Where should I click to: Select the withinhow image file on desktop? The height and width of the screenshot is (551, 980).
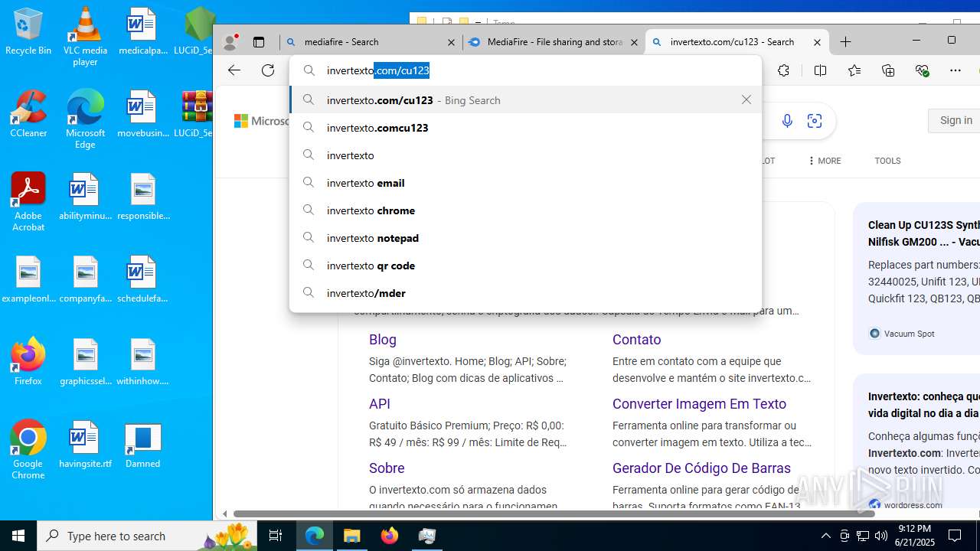point(142,362)
